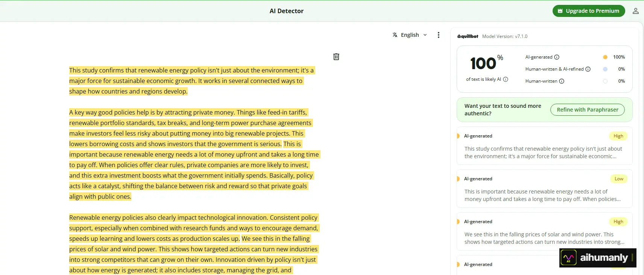Click the 0% value for Human-written & AI-refined
Viewport: 644px width, 275px height.
(621, 69)
